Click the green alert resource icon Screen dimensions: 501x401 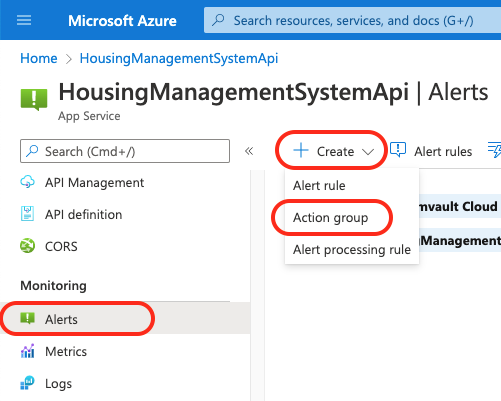[x=34, y=99]
